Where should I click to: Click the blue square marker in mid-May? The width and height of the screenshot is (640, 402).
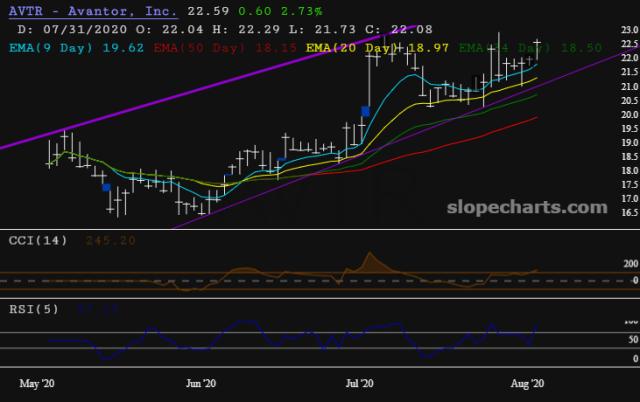pos(106,187)
